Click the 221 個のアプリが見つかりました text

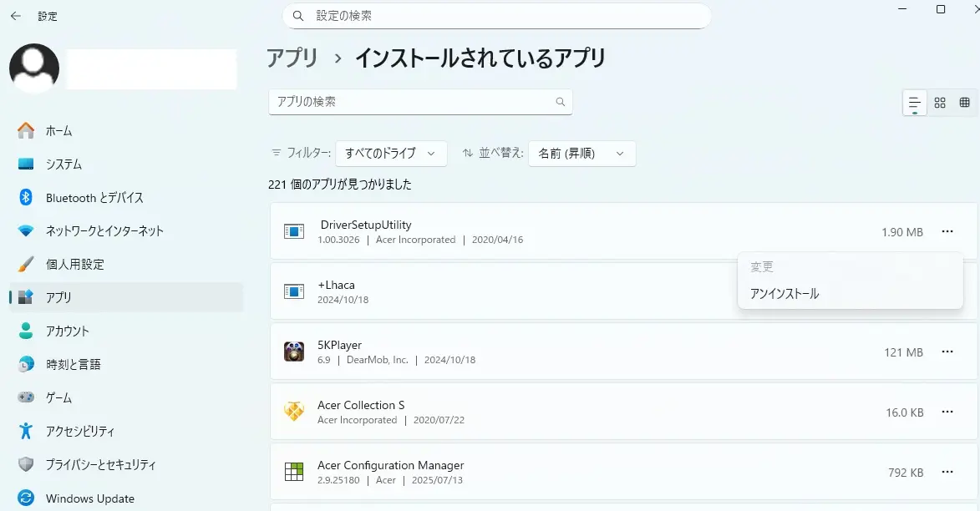(340, 185)
